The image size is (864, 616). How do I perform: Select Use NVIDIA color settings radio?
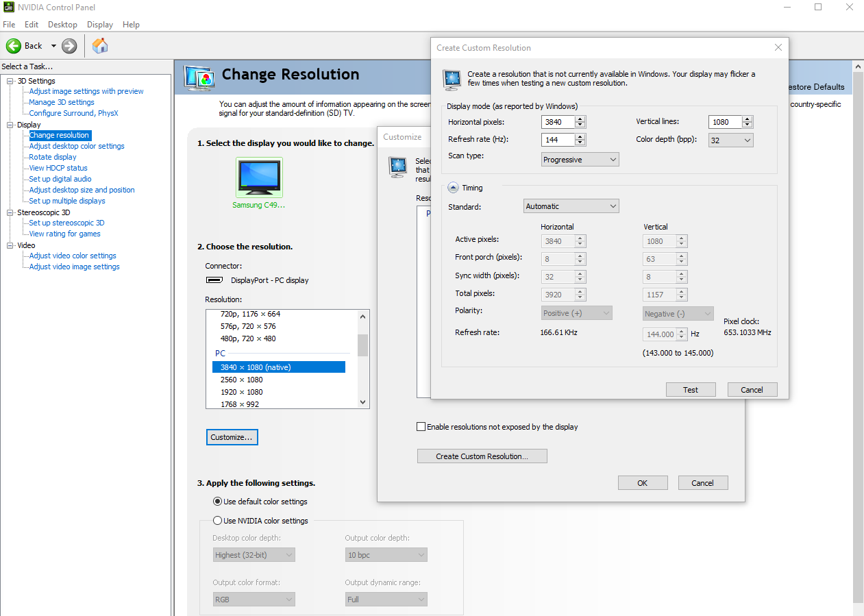click(218, 521)
